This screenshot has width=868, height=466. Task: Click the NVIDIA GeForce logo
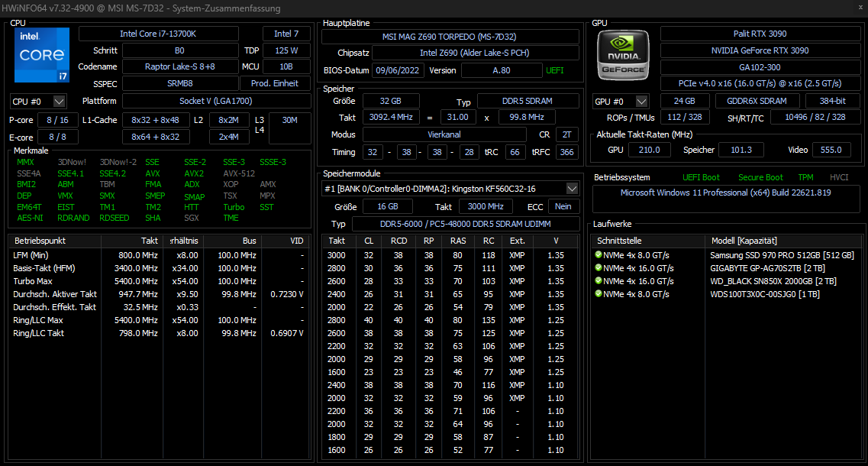[623, 55]
